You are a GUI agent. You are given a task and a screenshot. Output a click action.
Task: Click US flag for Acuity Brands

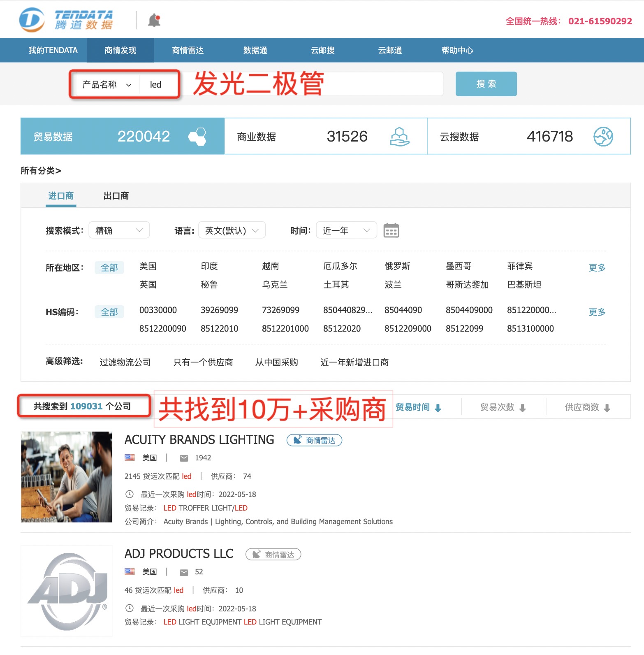point(130,458)
